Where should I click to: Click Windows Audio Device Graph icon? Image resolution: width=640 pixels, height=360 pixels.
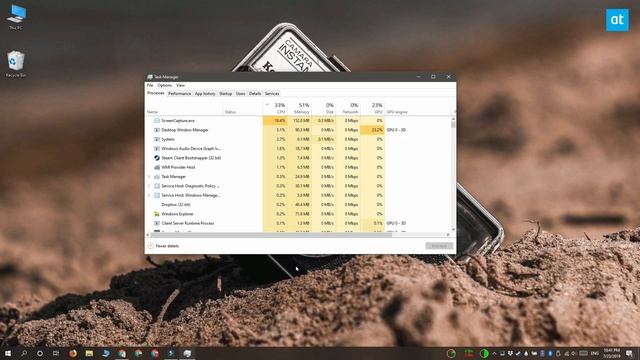[157, 149]
